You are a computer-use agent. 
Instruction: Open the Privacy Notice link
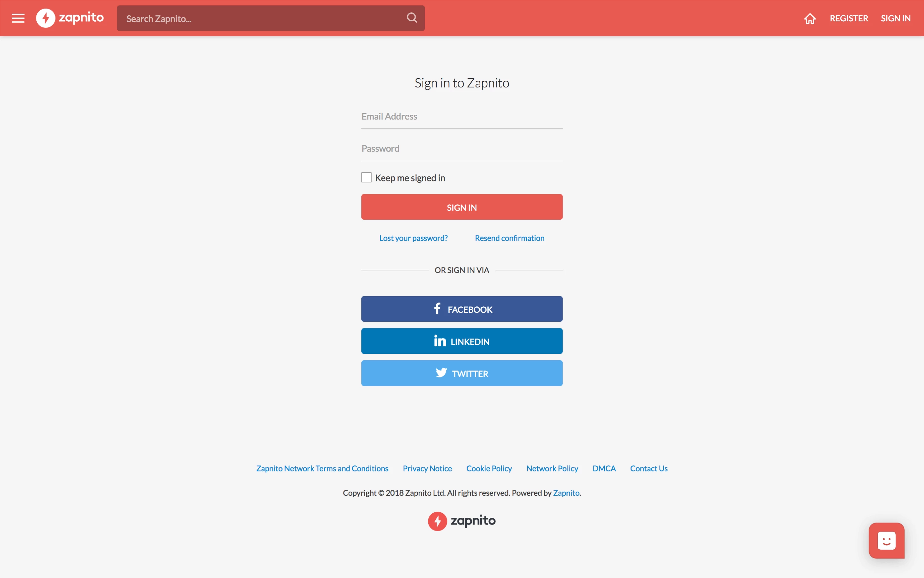[x=427, y=468]
